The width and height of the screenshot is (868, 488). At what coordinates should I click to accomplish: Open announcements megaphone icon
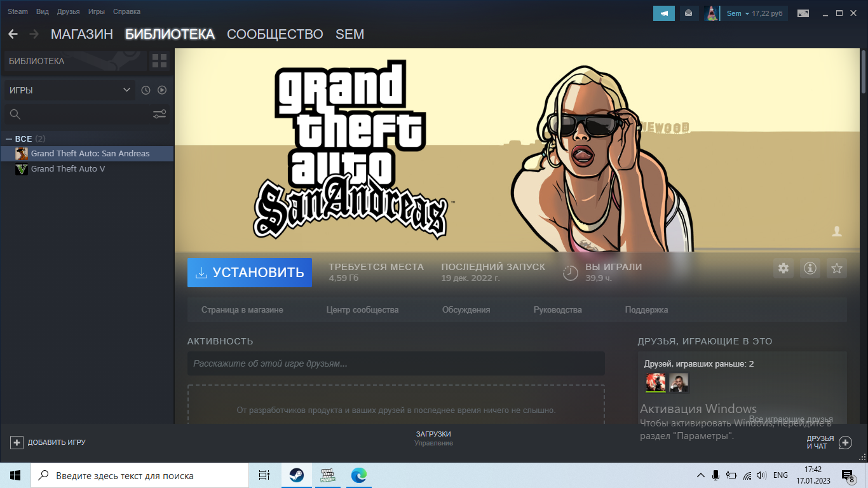pos(664,13)
